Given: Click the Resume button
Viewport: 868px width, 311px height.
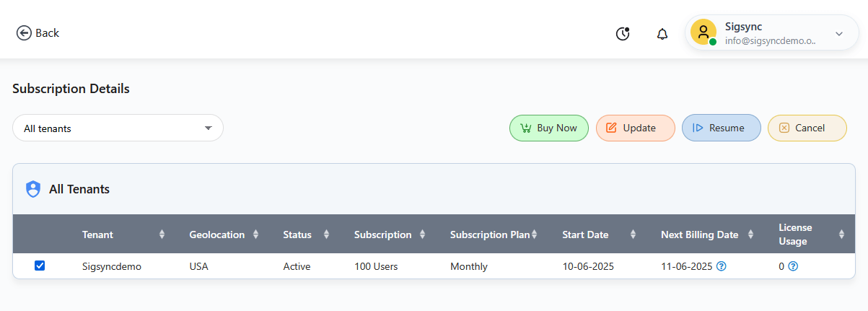Looking at the screenshot, I should click(x=721, y=128).
